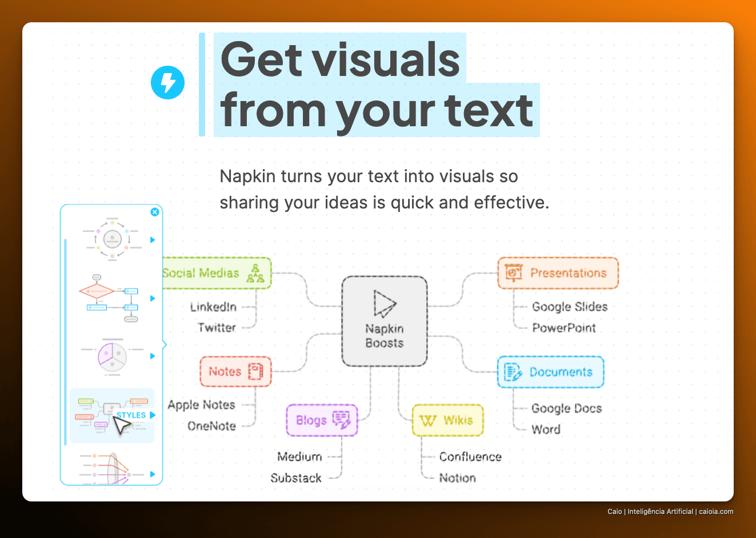Image resolution: width=756 pixels, height=538 pixels.
Task: Select the Confluence item under Wikis
Action: click(x=470, y=457)
